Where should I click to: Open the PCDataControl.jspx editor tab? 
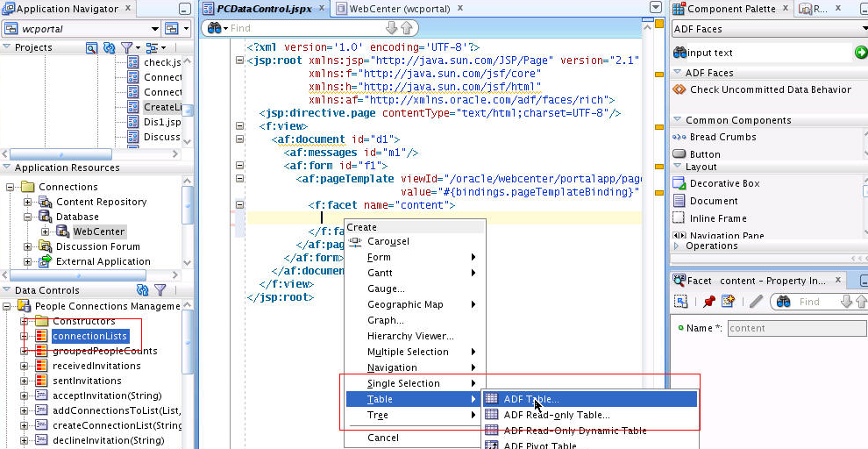click(264, 9)
